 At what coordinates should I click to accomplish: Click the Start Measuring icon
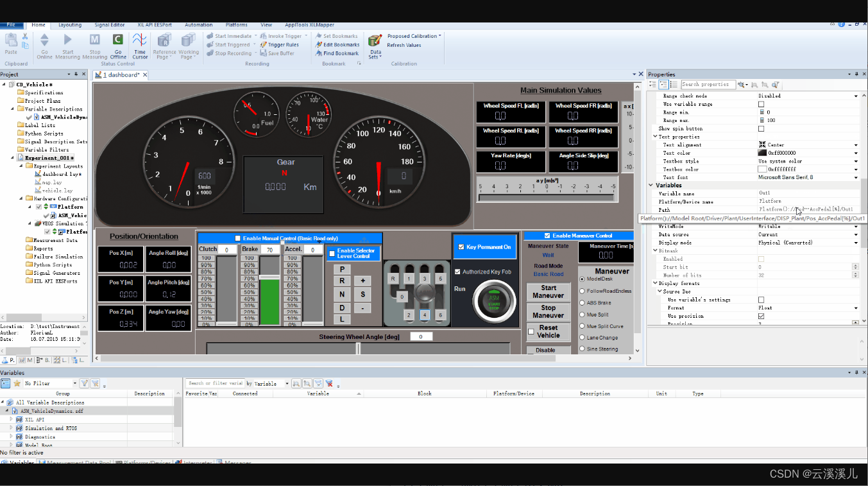[x=67, y=40]
